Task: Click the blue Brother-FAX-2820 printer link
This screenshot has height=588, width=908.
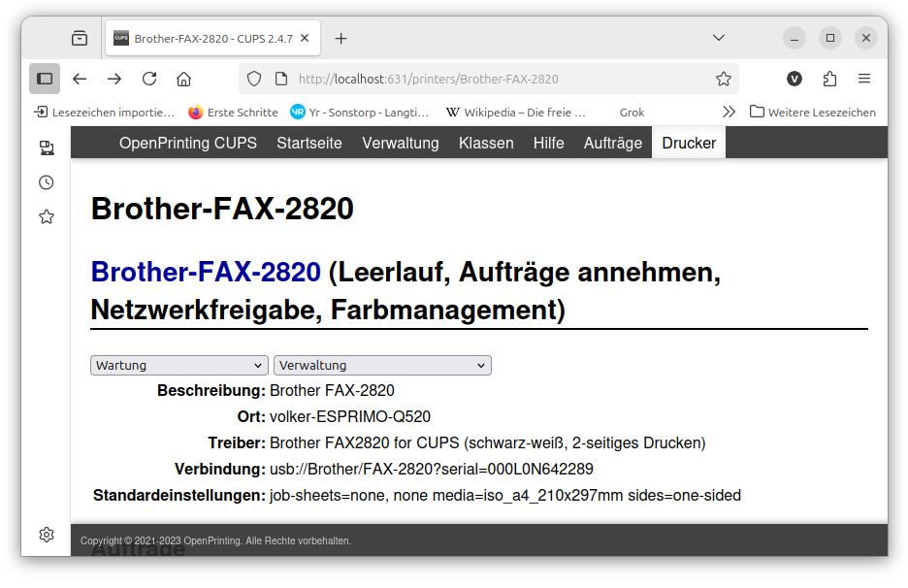Action: coord(206,272)
